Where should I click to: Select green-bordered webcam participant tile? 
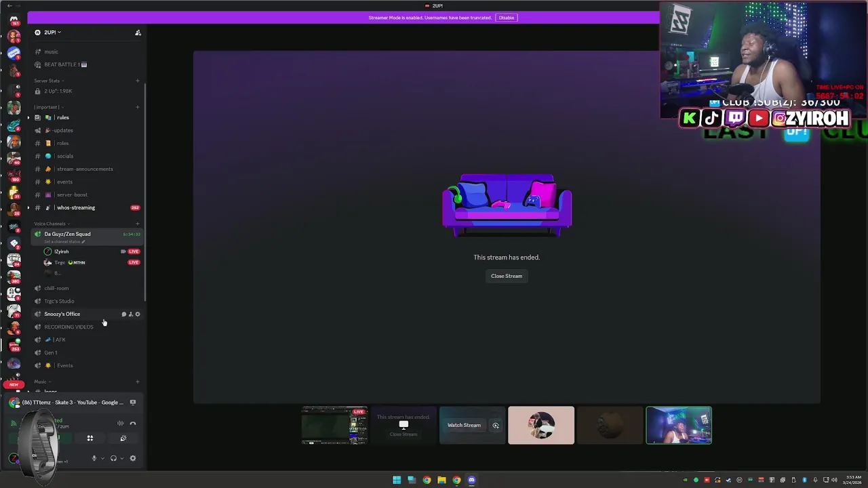click(x=679, y=426)
